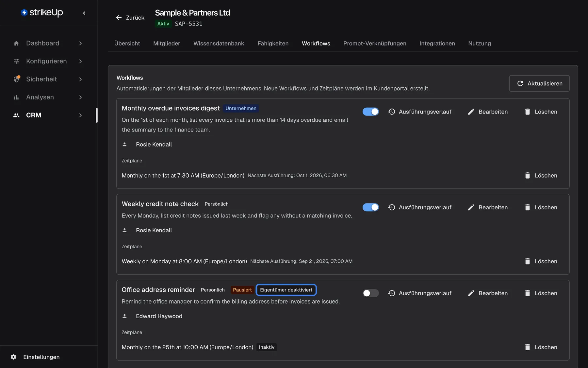Image resolution: width=588 pixels, height=368 pixels.
Task: Click the history icon for Monthly overdue invoices digest
Action: (392, 112)
